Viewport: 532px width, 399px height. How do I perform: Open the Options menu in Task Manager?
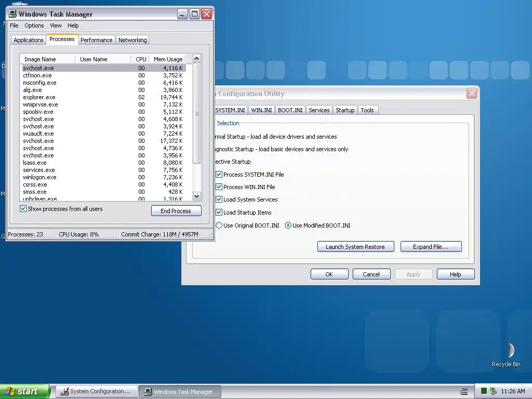tap(34, 25)
